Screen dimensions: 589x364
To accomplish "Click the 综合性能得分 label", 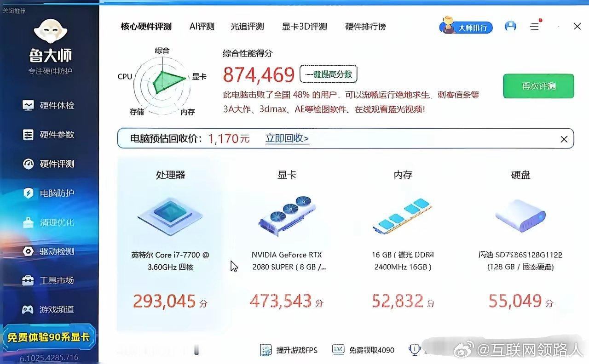I will click(x=248, y=53).
